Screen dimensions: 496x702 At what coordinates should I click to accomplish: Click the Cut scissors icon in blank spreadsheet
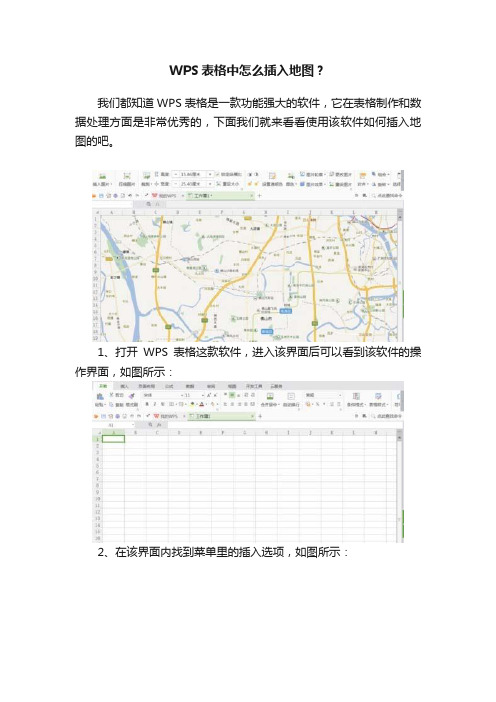pos(112,395)
